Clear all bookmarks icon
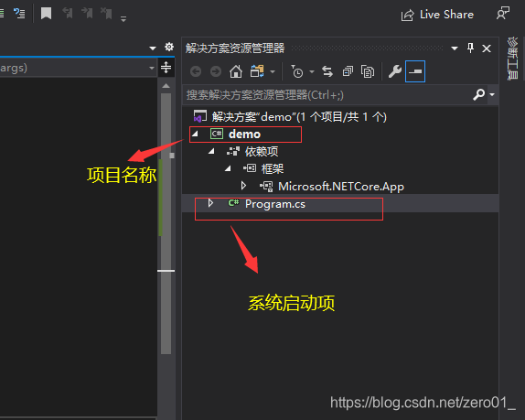 (106, 13)
